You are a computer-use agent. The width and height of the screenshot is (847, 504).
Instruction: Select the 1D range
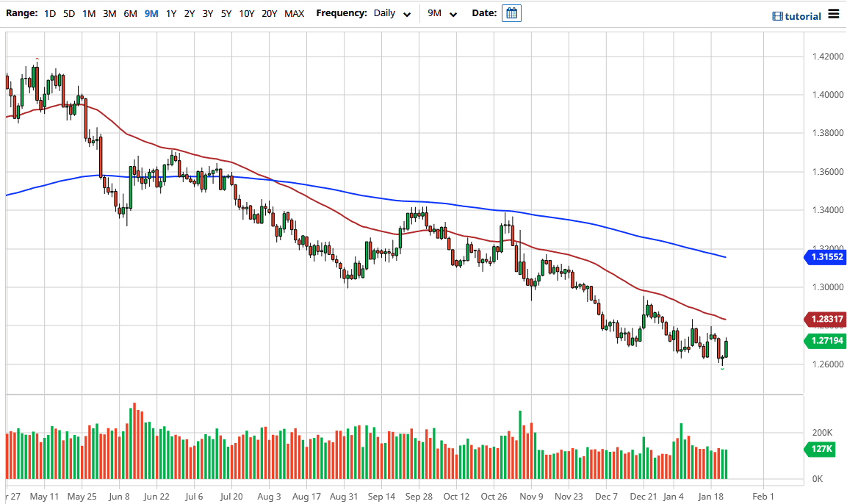click(x=50, y=12)
